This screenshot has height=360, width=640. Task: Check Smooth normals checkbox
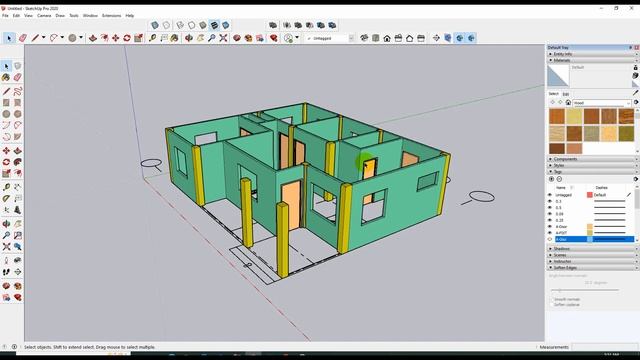tap(551, 300)
